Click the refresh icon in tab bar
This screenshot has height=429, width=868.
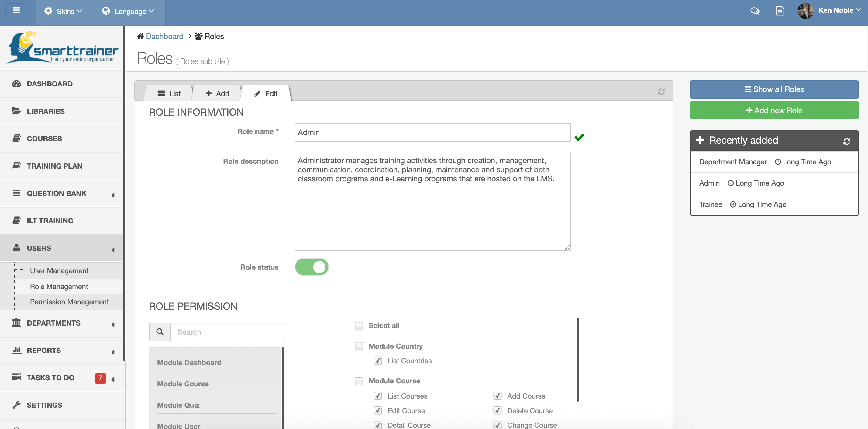(661, 91)
